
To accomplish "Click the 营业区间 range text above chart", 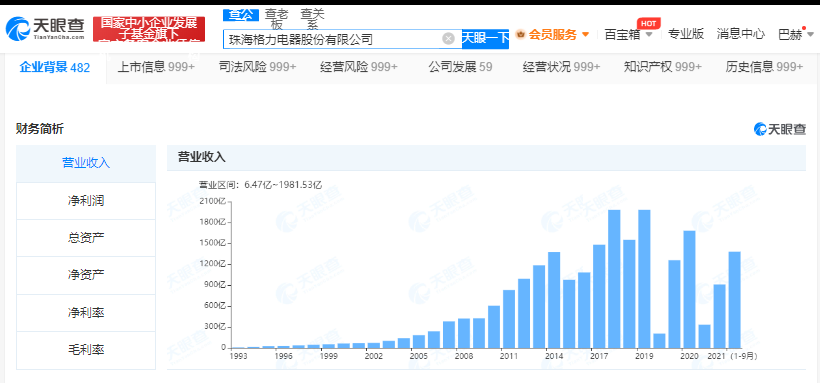I will (x=260, y=185).
